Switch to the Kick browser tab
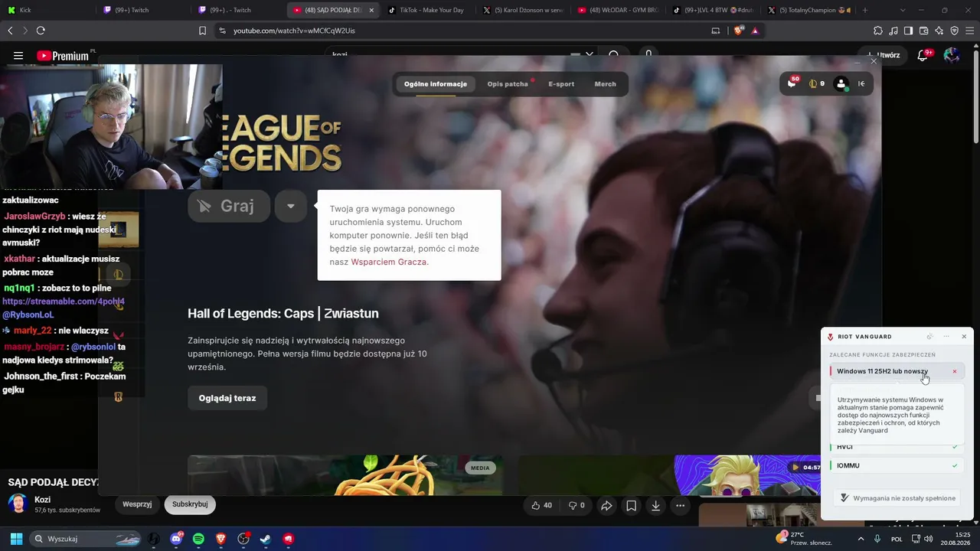 pyautogui.click(x=51, y=10)
